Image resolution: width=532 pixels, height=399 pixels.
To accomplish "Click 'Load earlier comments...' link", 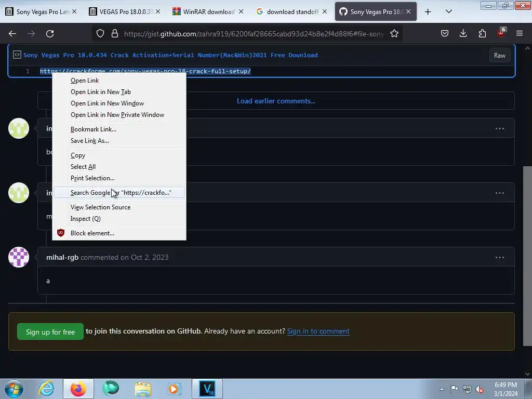I will point(276,101).
